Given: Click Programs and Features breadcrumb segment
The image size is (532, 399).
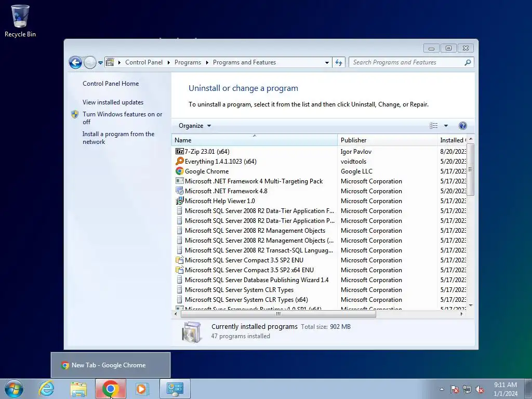Looking at the screenshot, I should point(244,62).
